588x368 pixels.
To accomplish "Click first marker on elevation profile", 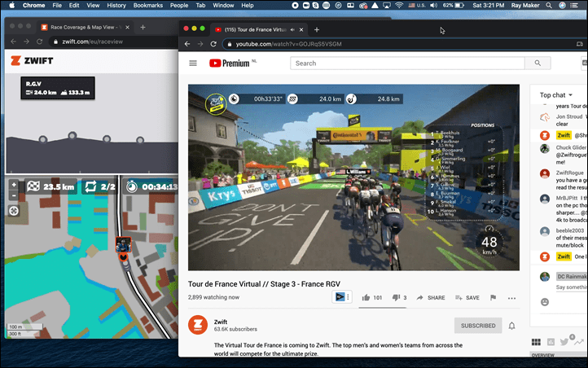I will coord(43,139).
